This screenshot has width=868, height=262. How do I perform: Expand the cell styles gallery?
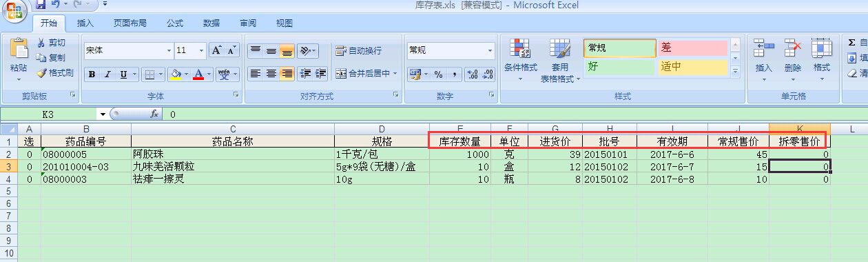734,71
